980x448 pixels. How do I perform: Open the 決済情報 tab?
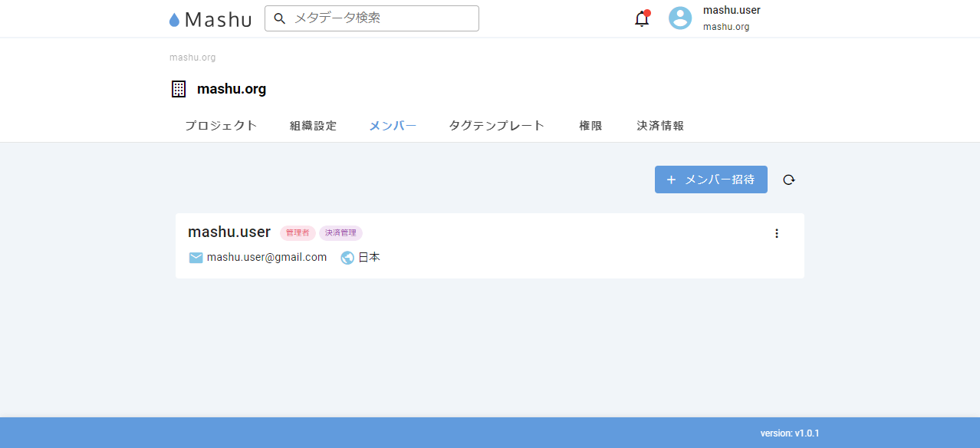click(660, 126)
